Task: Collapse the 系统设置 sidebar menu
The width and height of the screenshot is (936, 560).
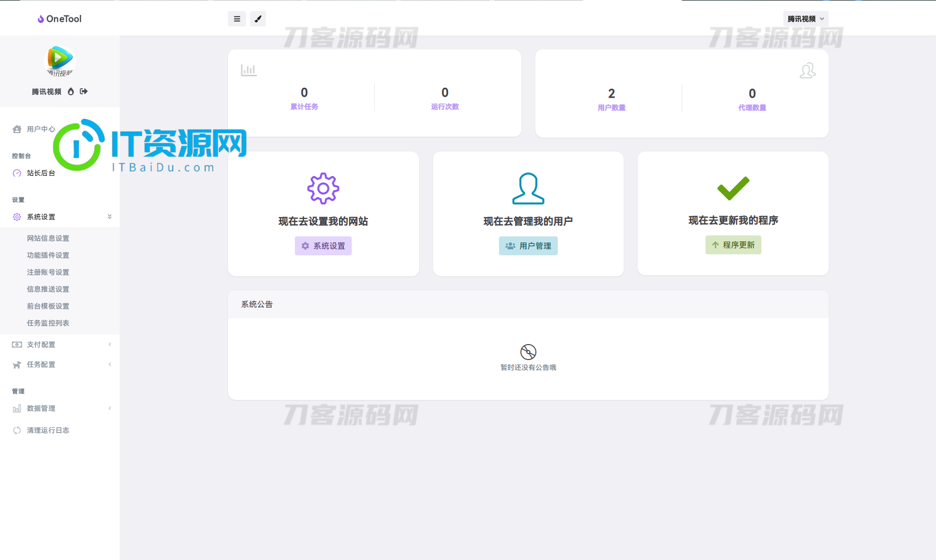Action: tap(60, 217)
